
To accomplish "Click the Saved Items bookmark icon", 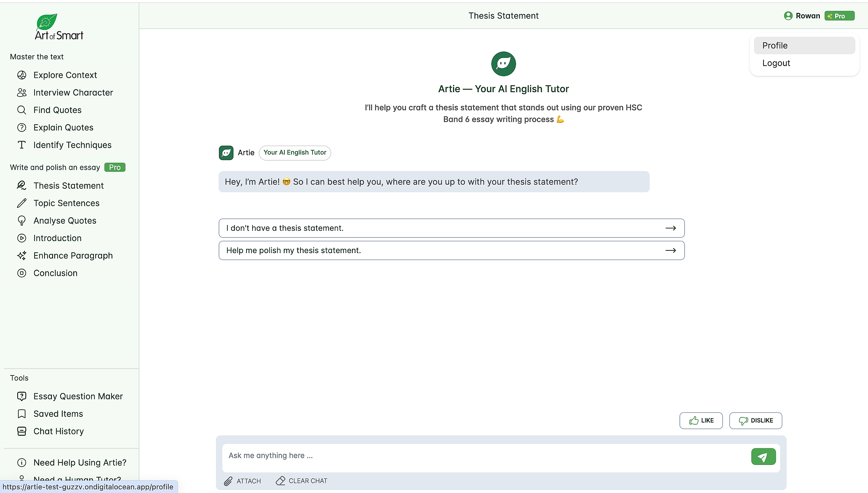I will coord(22,414).
